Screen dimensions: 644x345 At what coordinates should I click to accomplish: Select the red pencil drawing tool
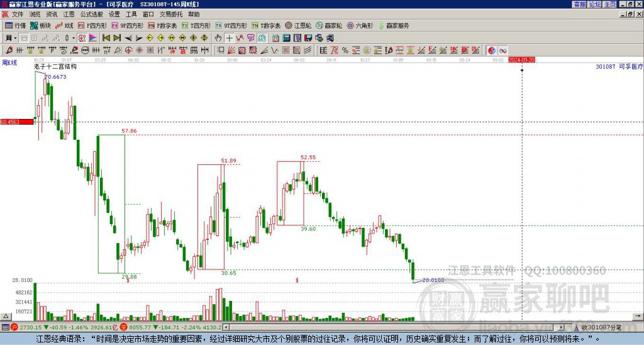9,50
